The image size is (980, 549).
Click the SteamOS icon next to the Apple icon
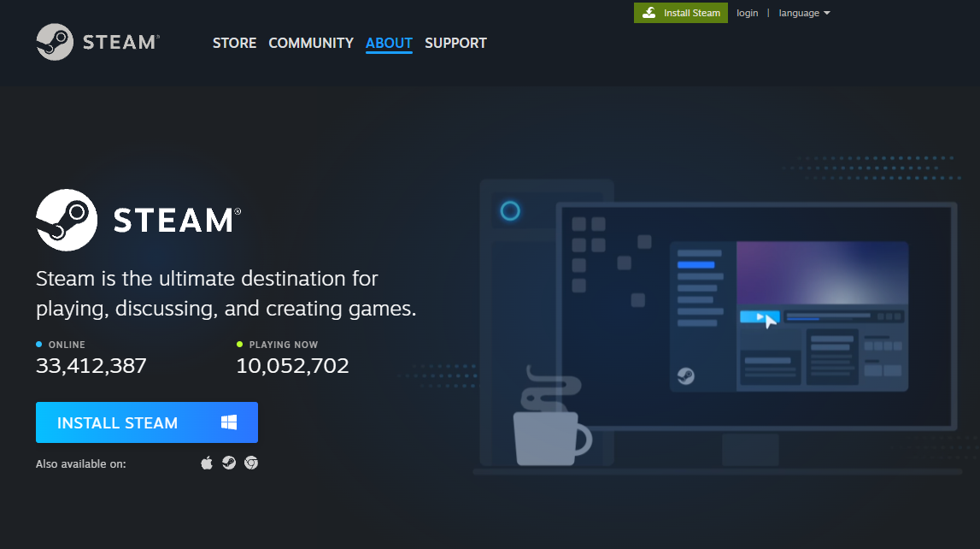click(228, 462)
